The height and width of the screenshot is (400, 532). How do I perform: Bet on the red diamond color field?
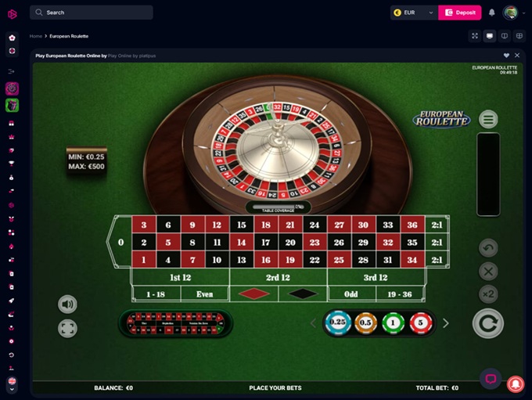253,294
